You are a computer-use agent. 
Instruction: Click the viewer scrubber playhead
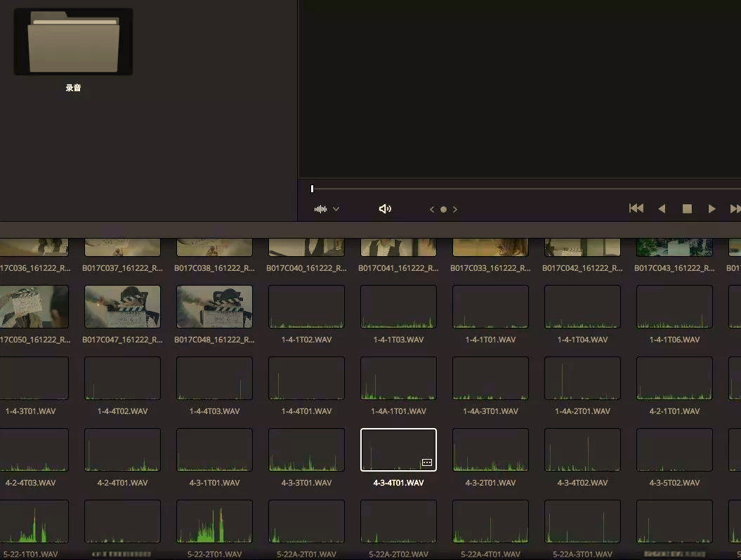point(312,189)
